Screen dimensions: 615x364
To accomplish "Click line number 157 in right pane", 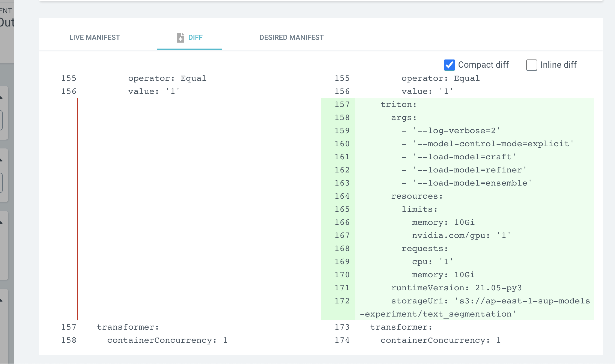I will coord(342,104).
